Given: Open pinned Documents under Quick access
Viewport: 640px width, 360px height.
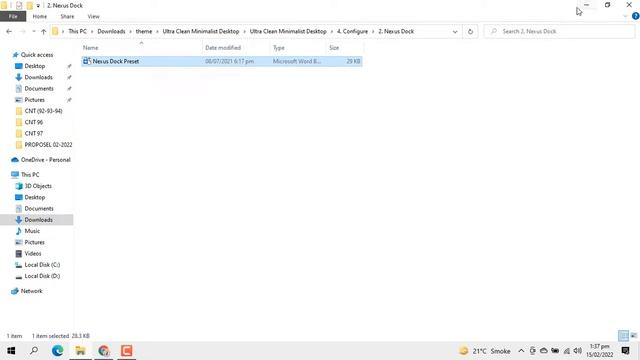Looking at the screenshot, I should coord(39,89).
